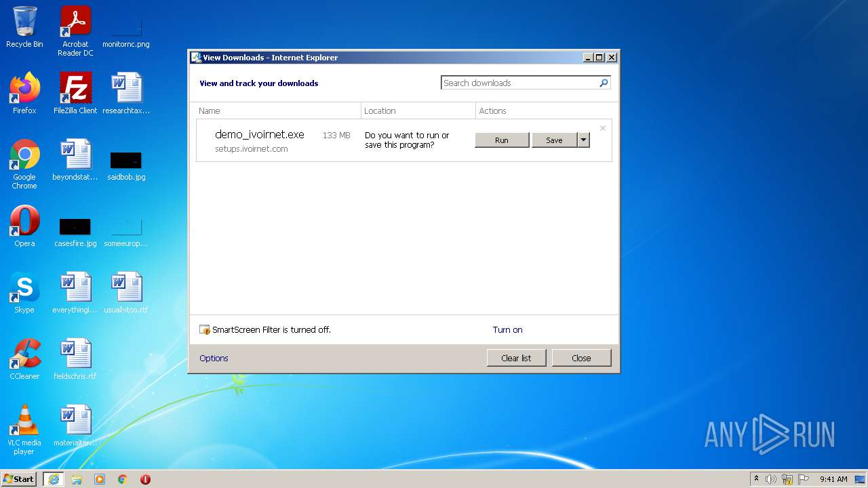Click the setups.ivoirnet.com source text
868x488 pixels.
(252, 149)
